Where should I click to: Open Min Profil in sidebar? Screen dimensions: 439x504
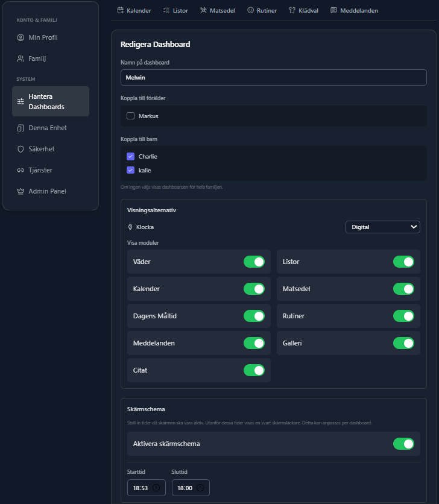tap(43, 37)
